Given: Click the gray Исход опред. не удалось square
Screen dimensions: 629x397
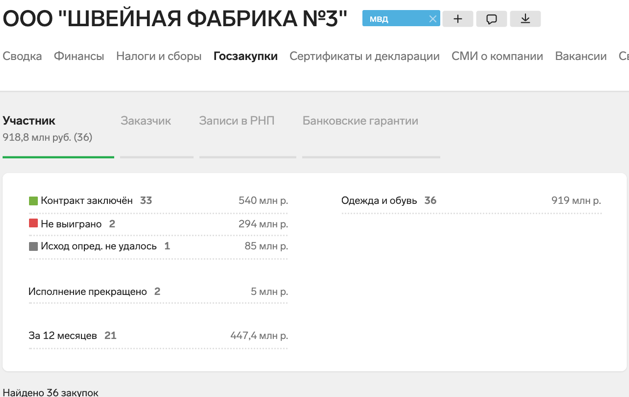Looking at the screenshot, I should 33,246.
